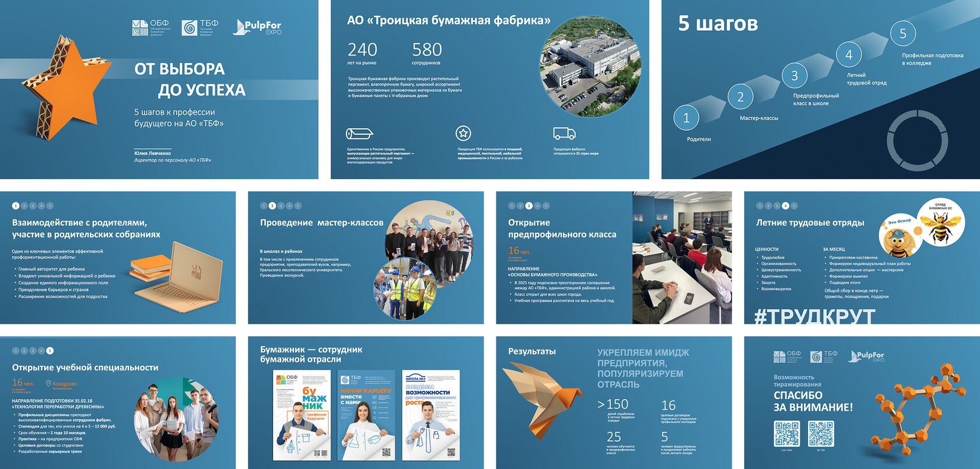Click the number 25 on Результаты slide
The height and width of the screenshot is (469, 980).
(x=614, y=437)
